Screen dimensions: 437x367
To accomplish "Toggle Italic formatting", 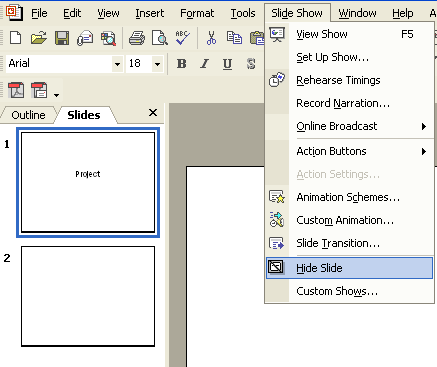I will coord(205,63).
